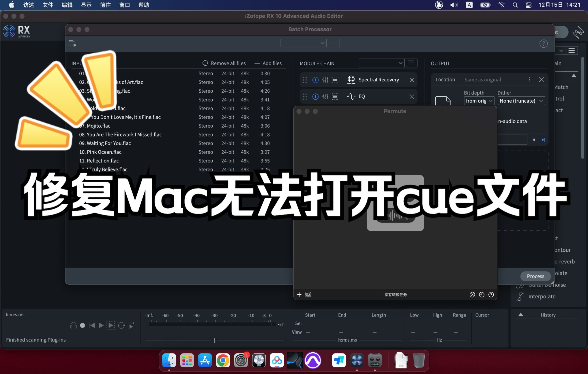Open the 窗口 menu in the menu bar
588x374 pixels.
tap(125, 5)
